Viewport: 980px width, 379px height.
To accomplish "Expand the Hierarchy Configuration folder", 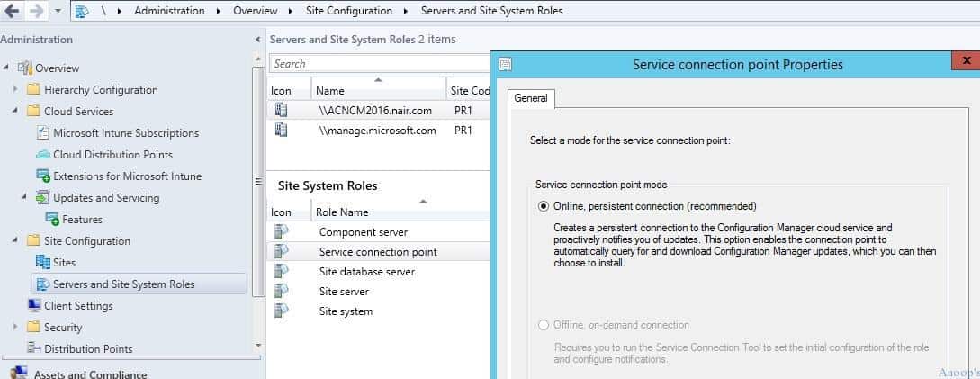I will coord(15,89).
